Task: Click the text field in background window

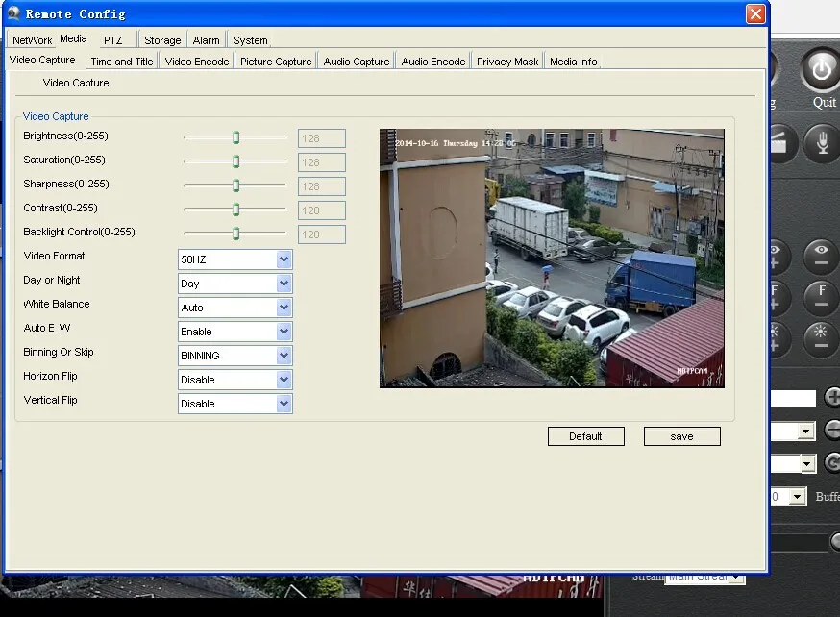Action: coord(794,399)
